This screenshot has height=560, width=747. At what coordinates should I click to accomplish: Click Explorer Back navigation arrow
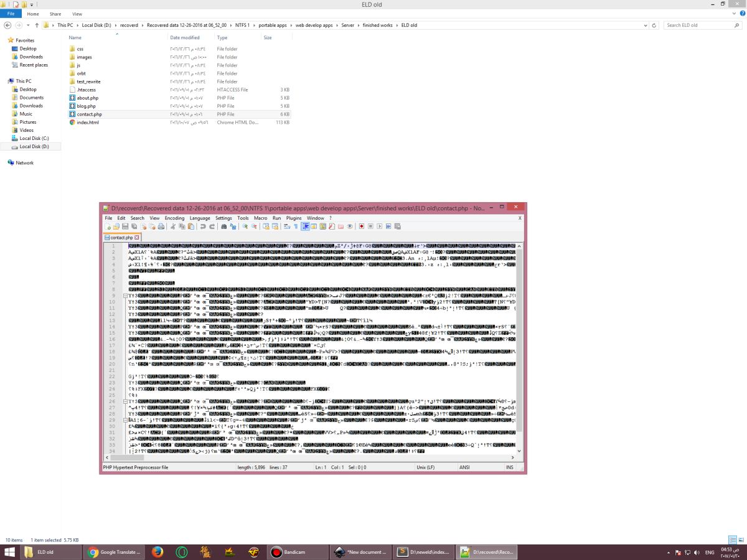8,26
